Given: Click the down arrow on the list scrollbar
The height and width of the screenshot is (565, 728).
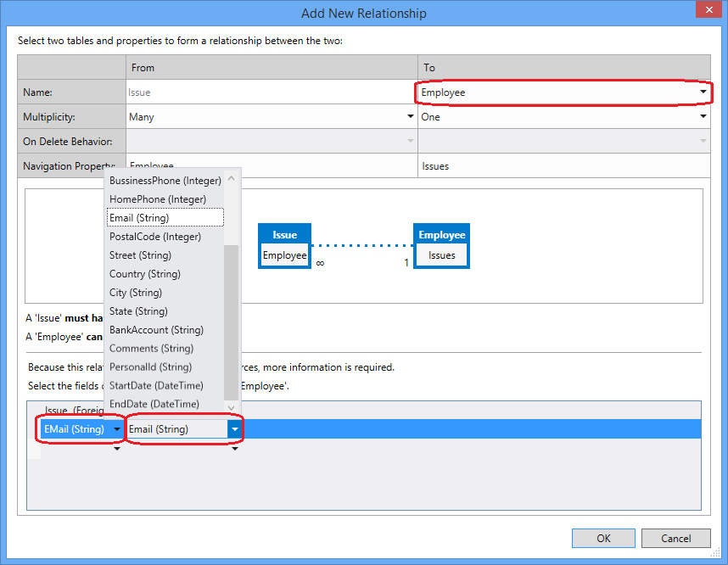Looking at the screenshot, I should [x=232, y=405].
